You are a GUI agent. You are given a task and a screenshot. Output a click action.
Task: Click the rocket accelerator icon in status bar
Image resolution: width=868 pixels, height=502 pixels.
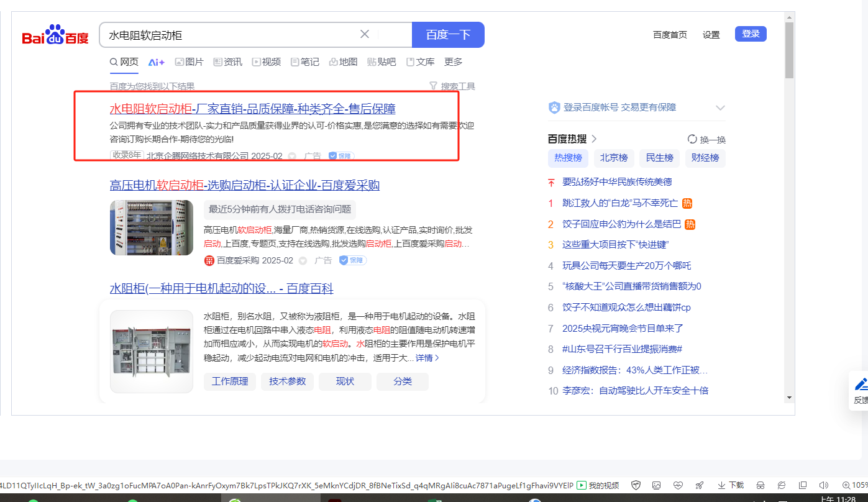click(x=699, y=485)
